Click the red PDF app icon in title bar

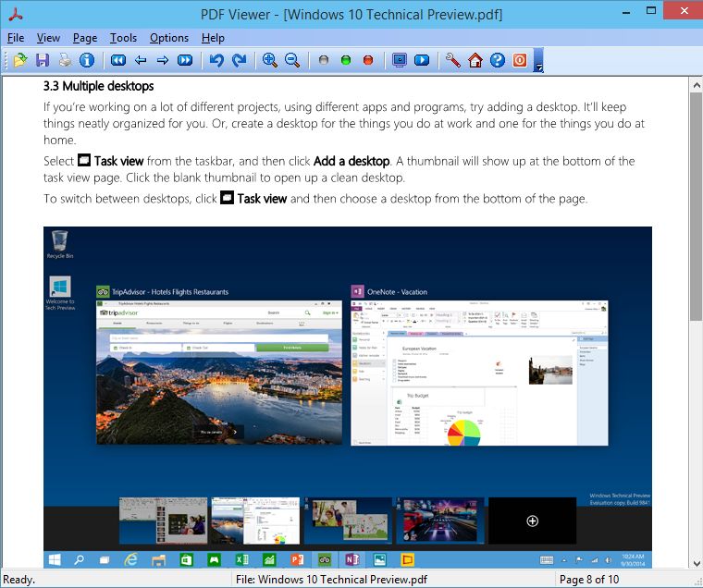click(16, 15)
